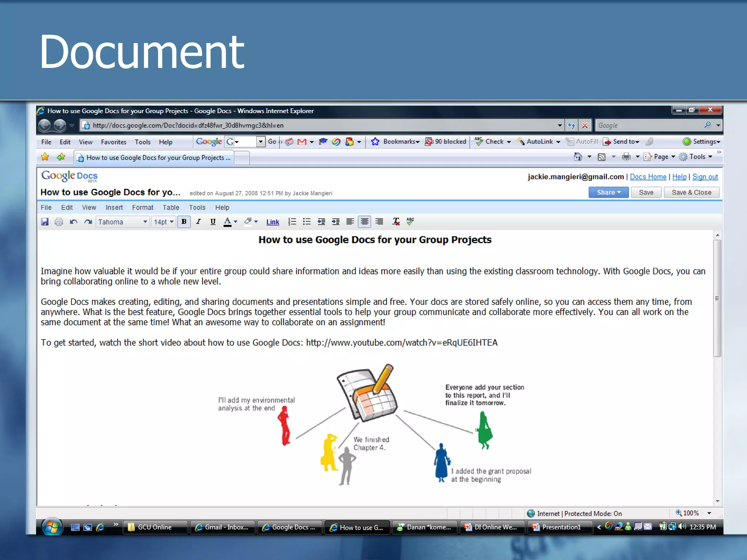The image size is (747, 560).
Task: Toggle bold formatting button
Action: (x=184, y=222)
